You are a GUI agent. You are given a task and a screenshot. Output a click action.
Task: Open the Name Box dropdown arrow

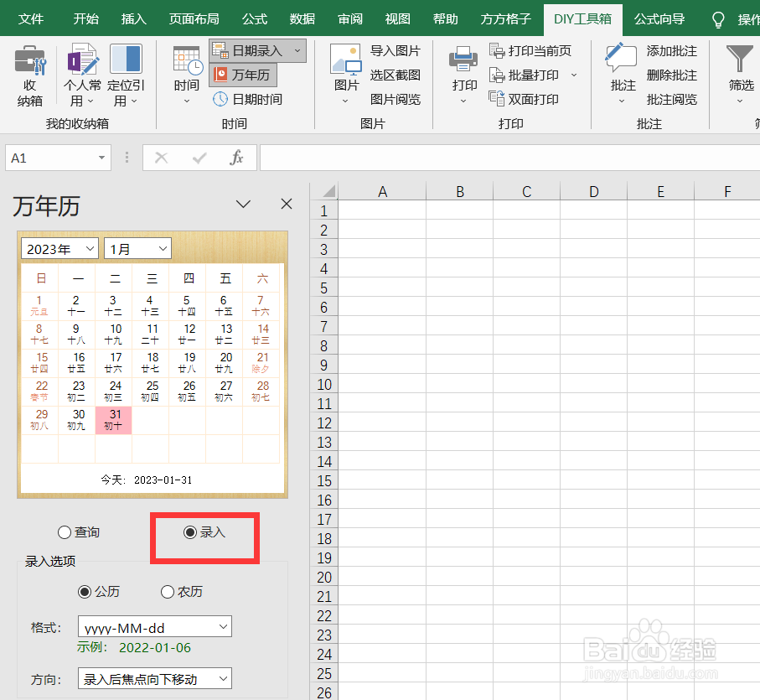point(101,158)
